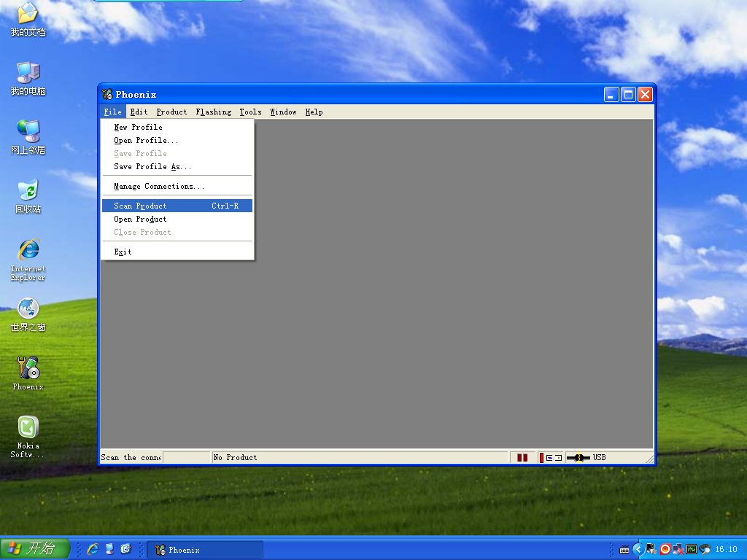Open the Window menu
The image size is (747, 560).
click(x=284, y=112)
